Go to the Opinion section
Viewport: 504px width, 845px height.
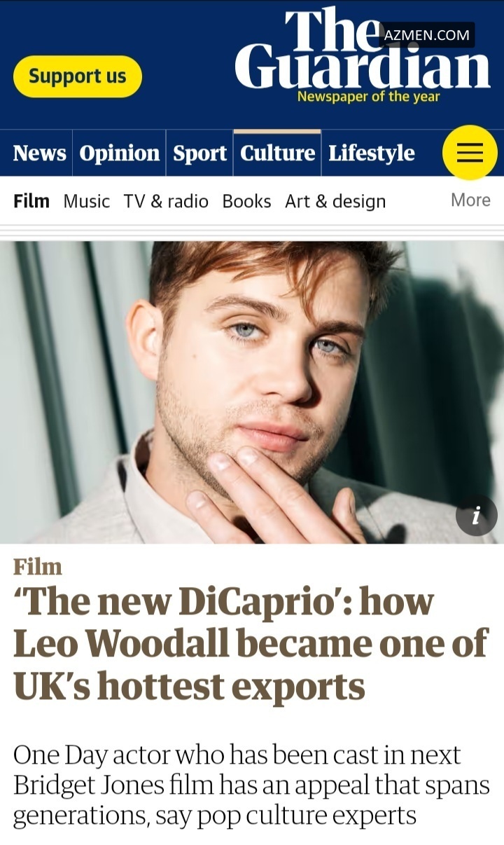pos(119,153)
